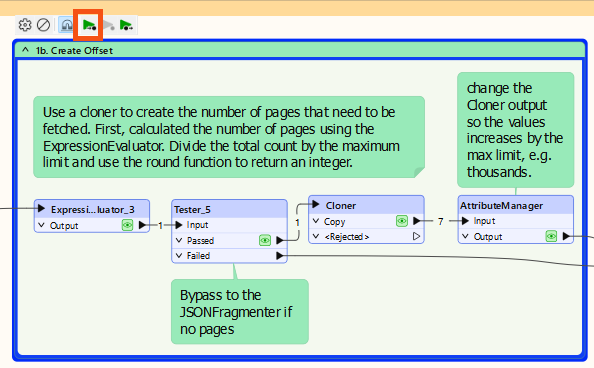Select the 'Bypass to the JSONFragmenter' annotation
The height and width of the screenshot is (368, 594).
[x=240, y=312]
